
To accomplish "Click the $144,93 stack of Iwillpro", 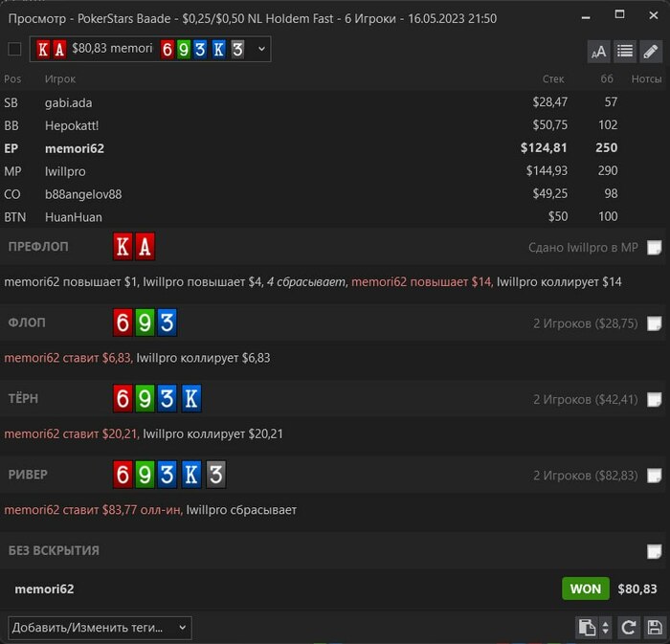I will click(x=547, y=171).
